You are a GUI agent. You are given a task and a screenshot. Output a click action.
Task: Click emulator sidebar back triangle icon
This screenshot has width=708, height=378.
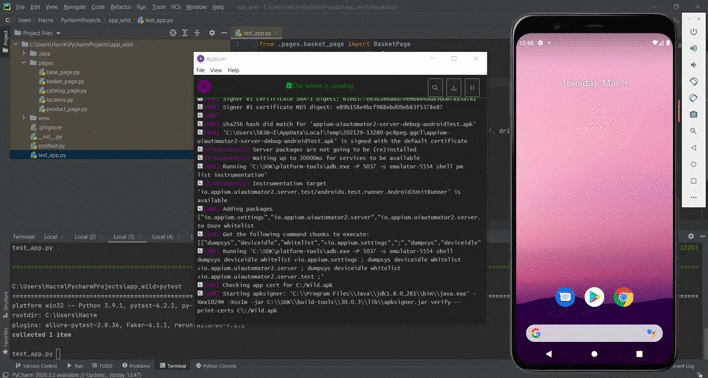[x=693, y=148]
